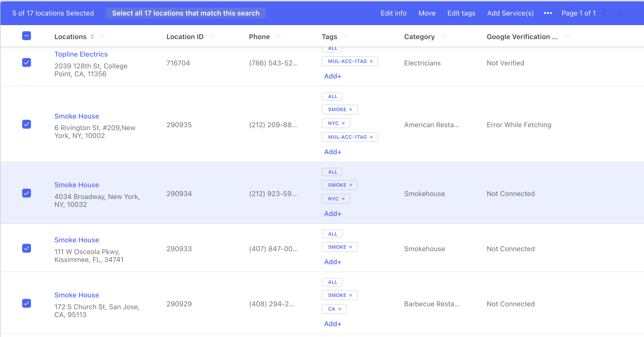Screen dimensions: 644x337
Task: Click Move in the bulk action bar
Action: (x=427, y=13)
